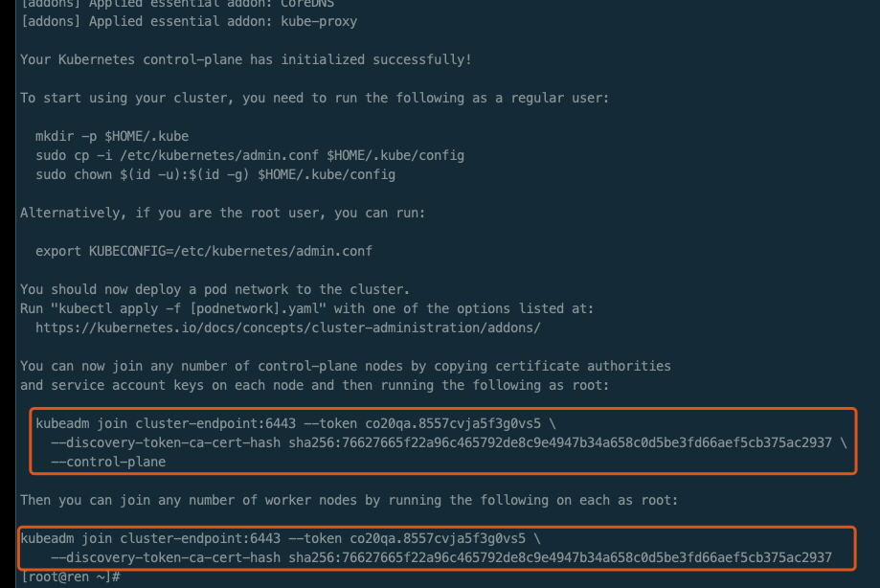Click the "Applied essential addon: kube-proxy" line
This screenshot has height=588, width=880.
pyautogui.click(x=189, y=21)
